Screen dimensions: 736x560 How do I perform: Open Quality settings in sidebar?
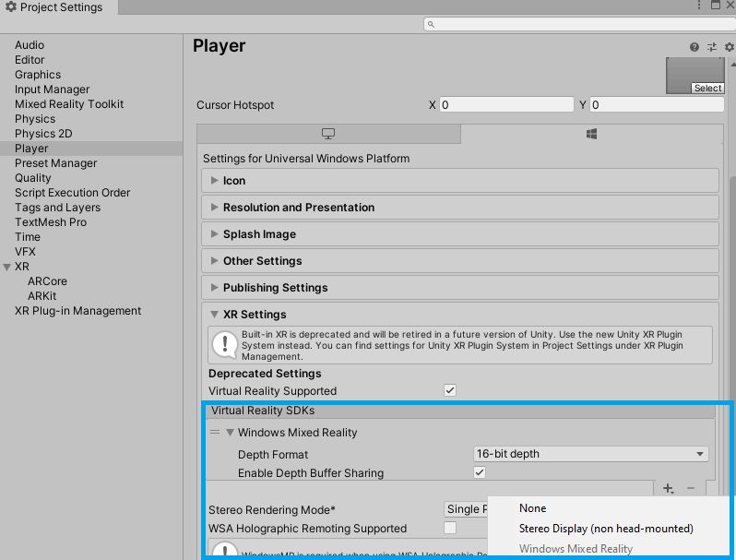(x=33, y=178)
